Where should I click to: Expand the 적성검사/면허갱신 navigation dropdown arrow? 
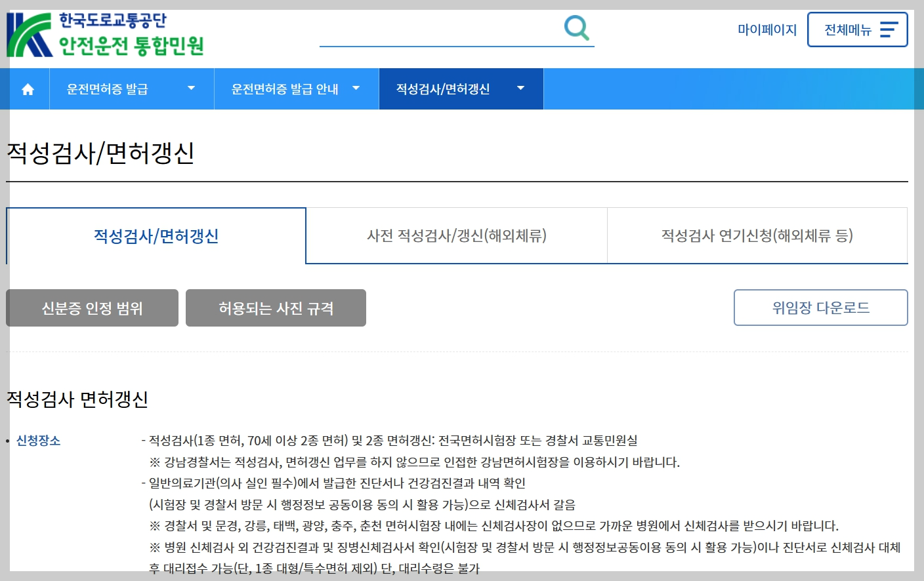(x=520, y=88)
